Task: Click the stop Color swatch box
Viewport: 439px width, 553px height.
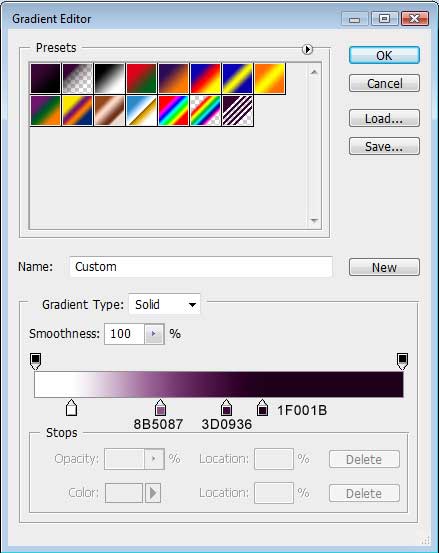Action: [124, 493]
